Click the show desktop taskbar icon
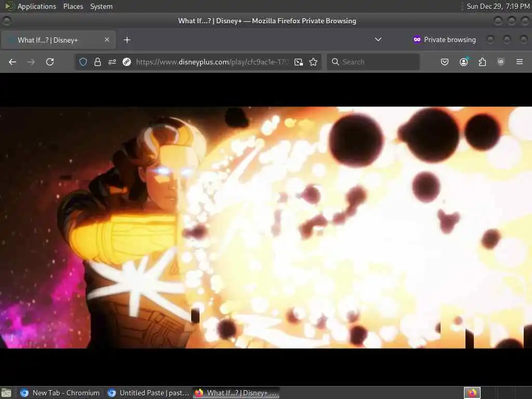532x399 pixels. click(6, 393)
